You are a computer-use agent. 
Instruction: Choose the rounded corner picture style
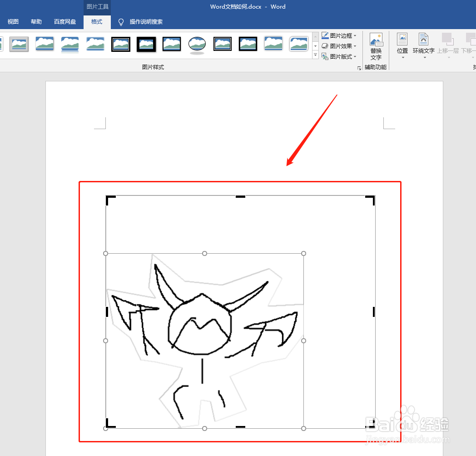pos(299,45)
